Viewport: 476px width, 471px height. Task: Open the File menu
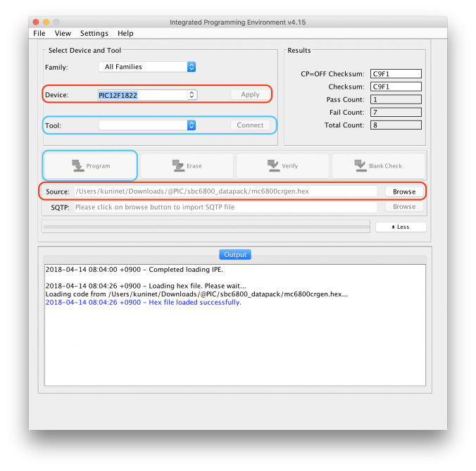point(39,33)
